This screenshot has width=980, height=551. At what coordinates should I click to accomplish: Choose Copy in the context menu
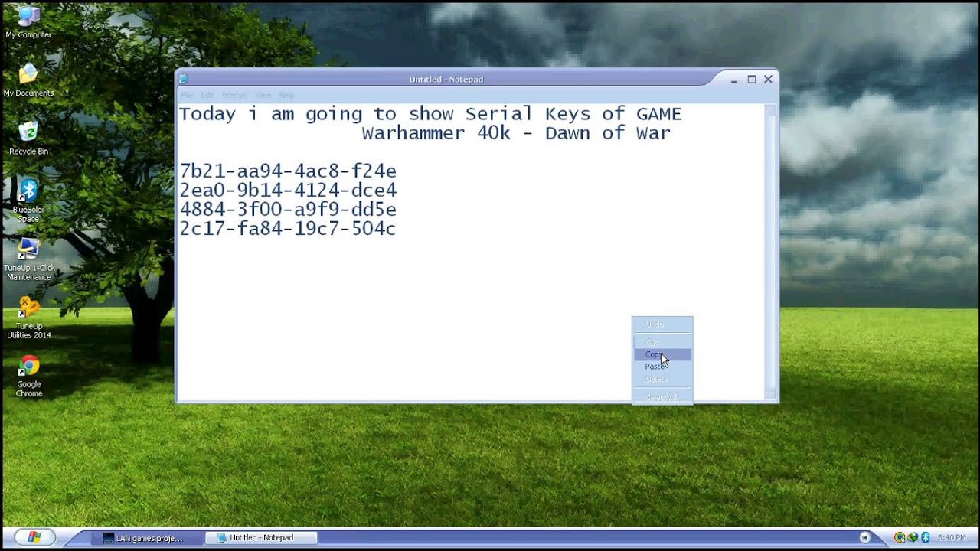tap(662, 354)
